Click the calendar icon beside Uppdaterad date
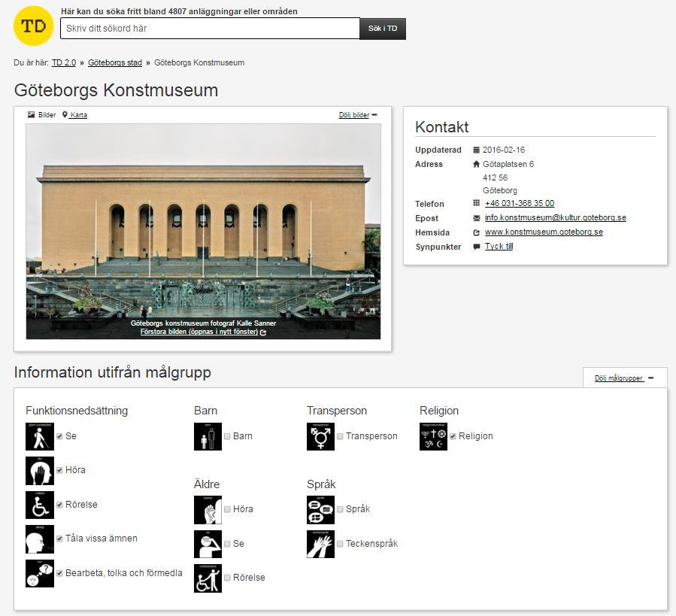676x616 pixels. click(477, 150)
